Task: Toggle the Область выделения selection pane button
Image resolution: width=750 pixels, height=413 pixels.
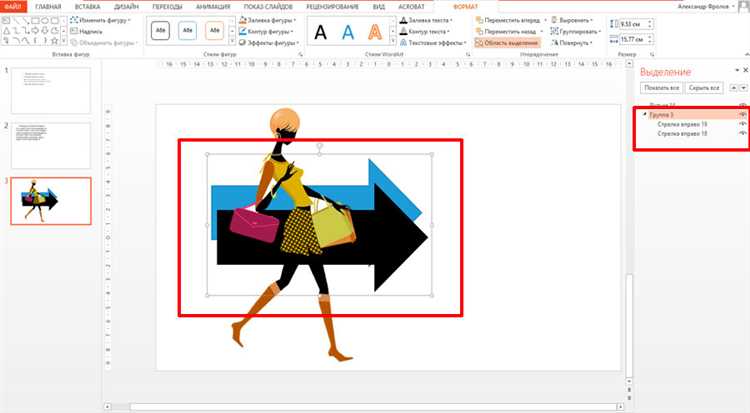Action: tap(507, 43)
